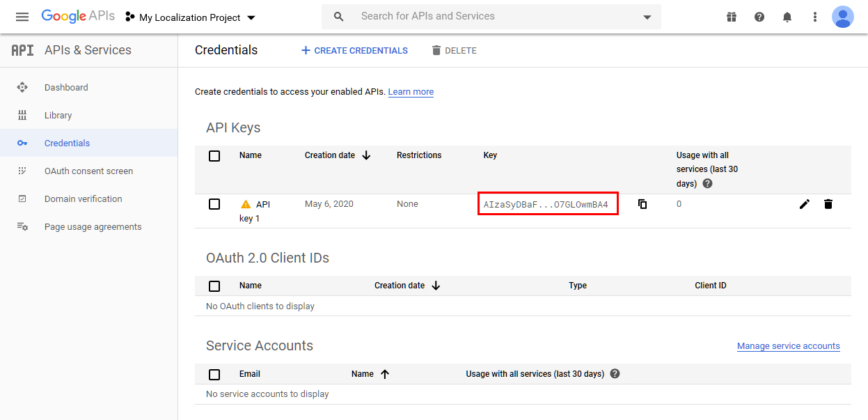This screenshot has height=420, width=868.
Task: Check the checkbox for API key 1 row
Action: click(x=214, y=204)
